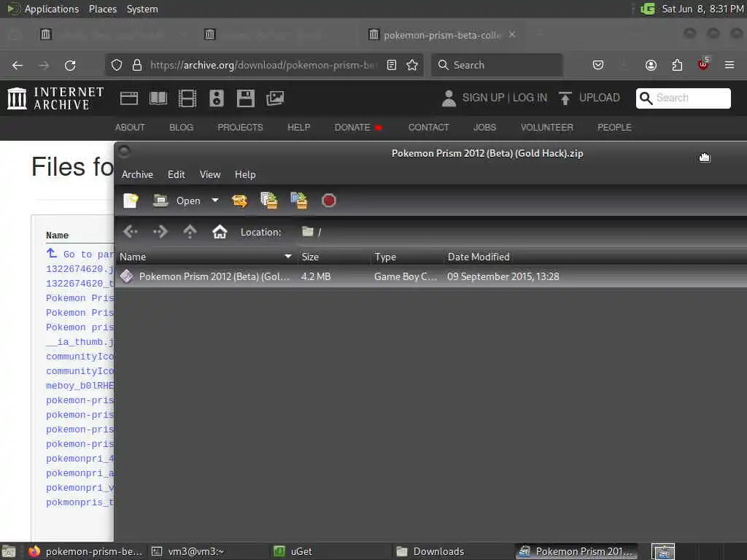747x560 pixels.
Task: Open the Edit menu in archive manager
Action: [x=177, y=174]
